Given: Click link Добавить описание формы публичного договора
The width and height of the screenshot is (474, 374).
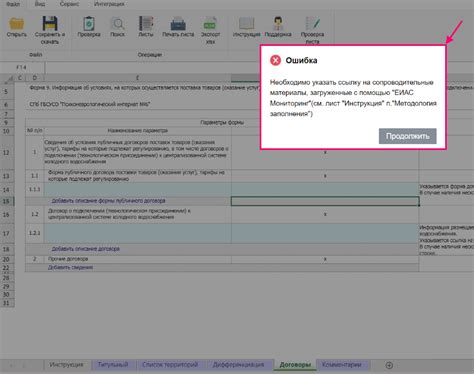Looking at the screenshot, I should [x=108, y=201].
